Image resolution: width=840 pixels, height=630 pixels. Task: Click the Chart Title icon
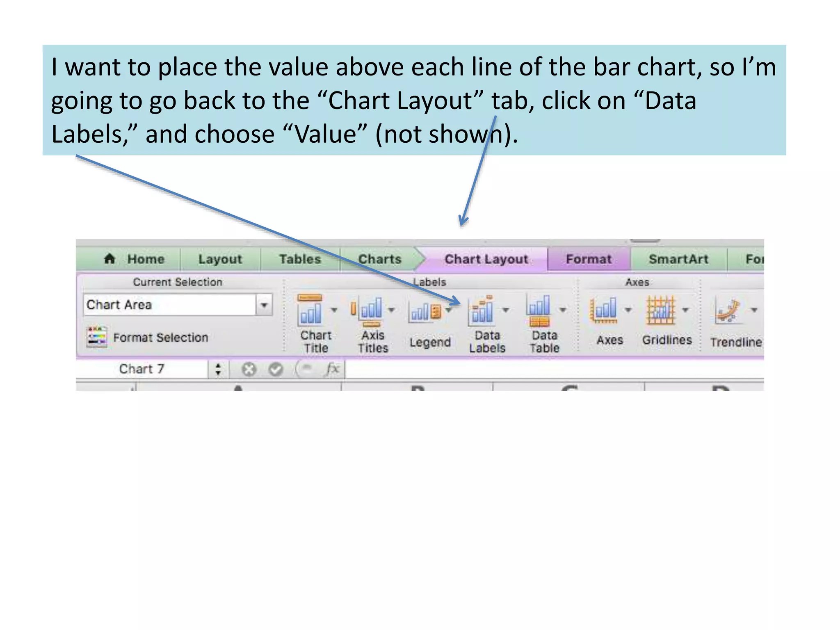coord(310,310)
